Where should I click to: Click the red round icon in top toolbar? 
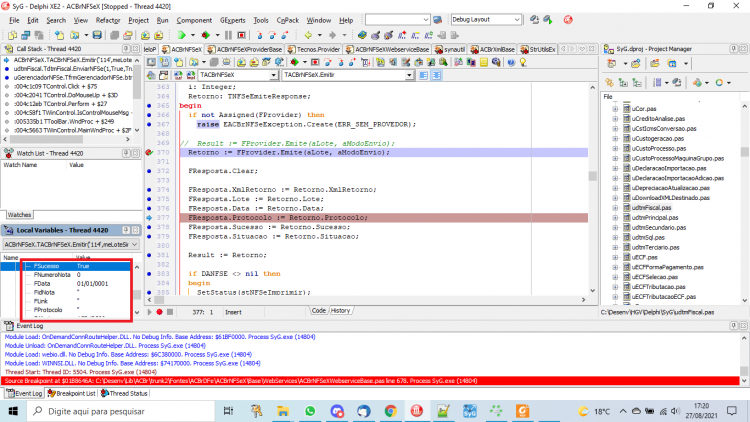tap(568, 20)
